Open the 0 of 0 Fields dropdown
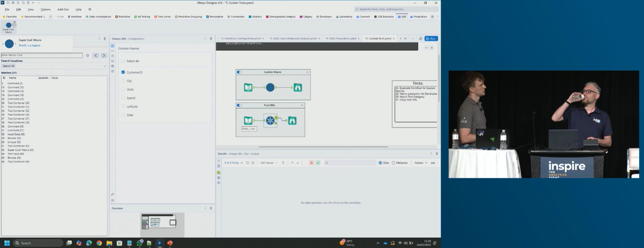 233,163
